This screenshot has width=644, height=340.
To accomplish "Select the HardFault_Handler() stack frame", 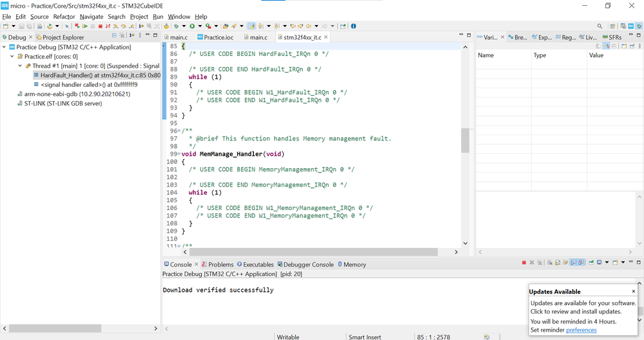I will [97, 75].
